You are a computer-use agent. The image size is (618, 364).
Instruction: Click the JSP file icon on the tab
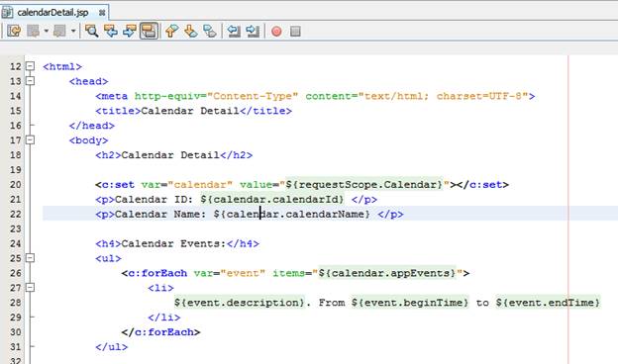pos(7,13)
